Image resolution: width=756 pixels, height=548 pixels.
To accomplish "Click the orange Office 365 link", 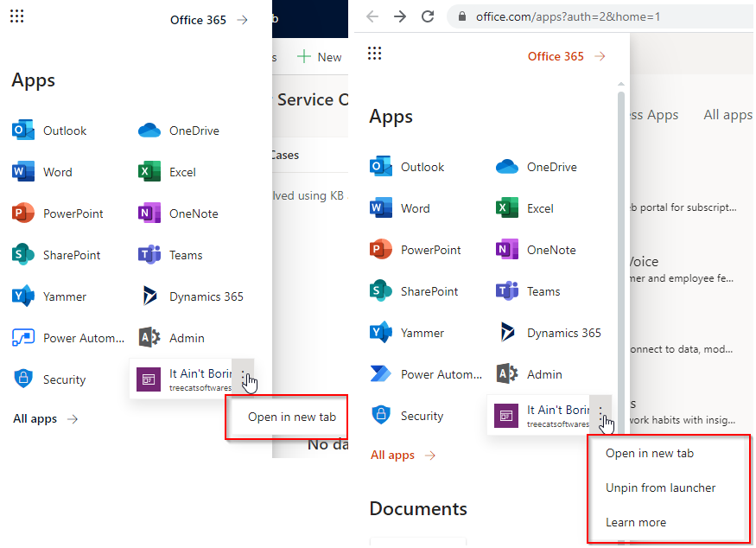I will (567, 56).
